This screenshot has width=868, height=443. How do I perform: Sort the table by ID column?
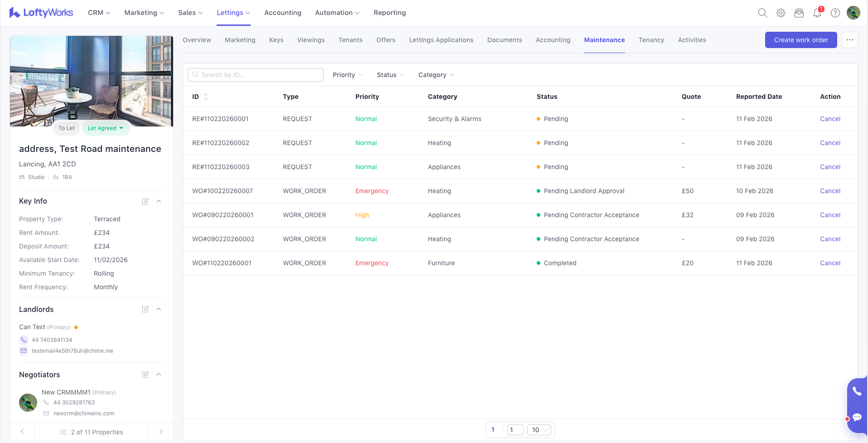[x=205, y=97]
